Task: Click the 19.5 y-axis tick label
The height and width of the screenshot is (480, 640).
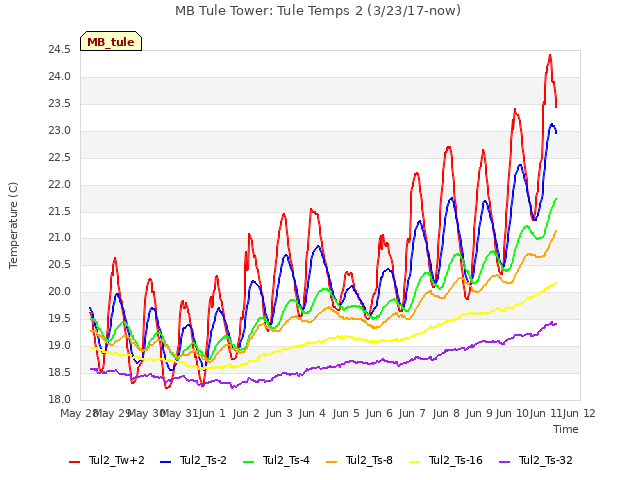Action: click(x=60, y=318)
